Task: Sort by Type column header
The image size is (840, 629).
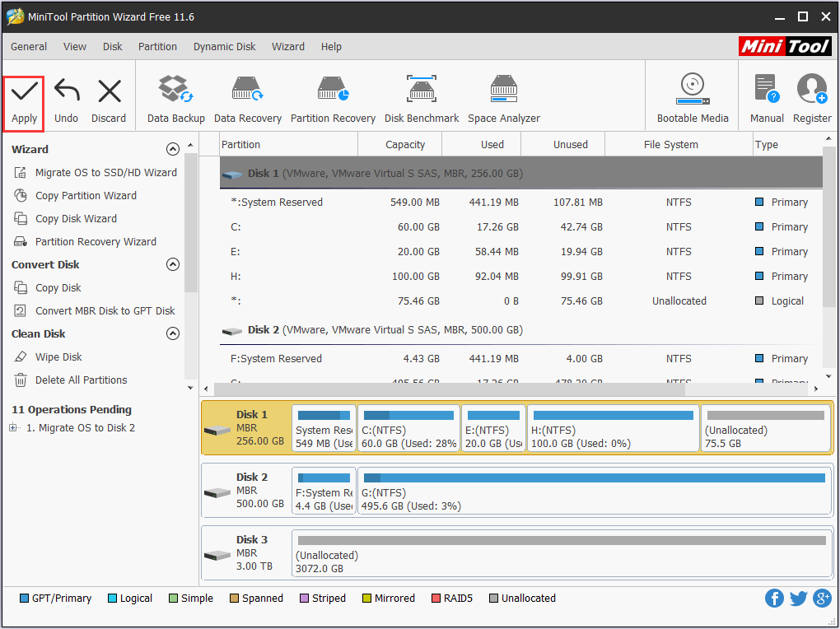Action: 787,145
